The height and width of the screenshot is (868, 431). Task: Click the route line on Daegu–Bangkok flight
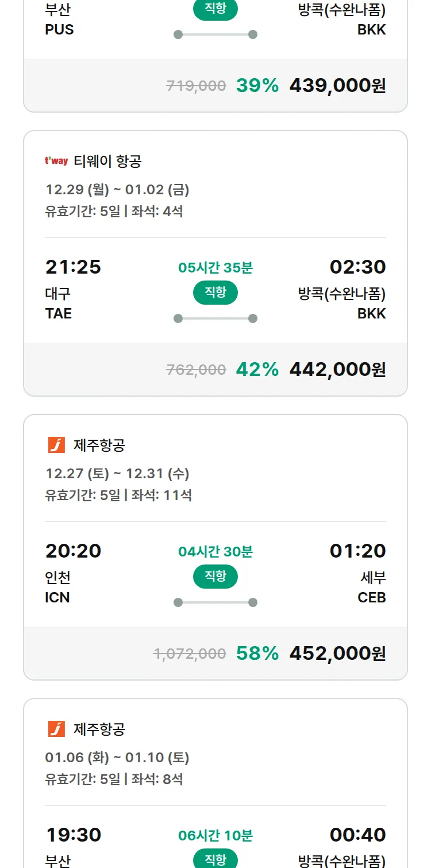(215, 318)
